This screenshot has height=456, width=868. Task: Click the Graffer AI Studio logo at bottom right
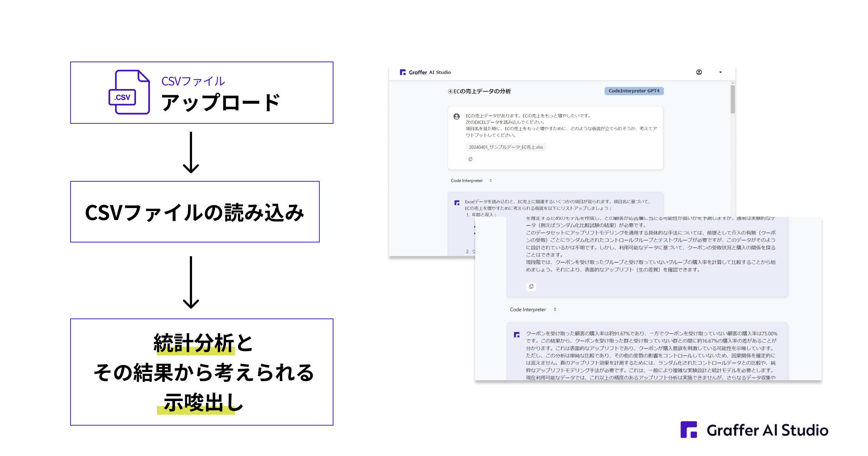tap(754, 430)
